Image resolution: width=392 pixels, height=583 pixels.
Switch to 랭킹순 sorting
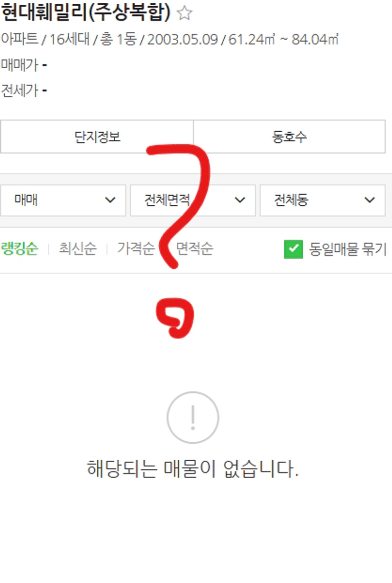pos(19,248)
